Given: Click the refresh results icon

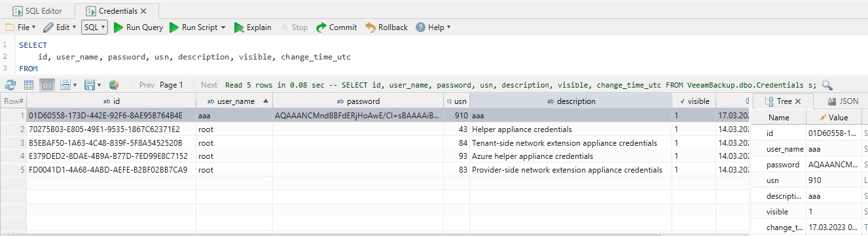Looking at the screenshot, I should point(10,85).
